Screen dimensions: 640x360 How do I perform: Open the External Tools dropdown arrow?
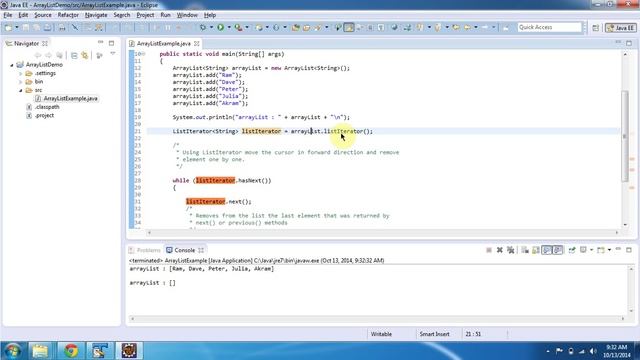coord(247,27)
